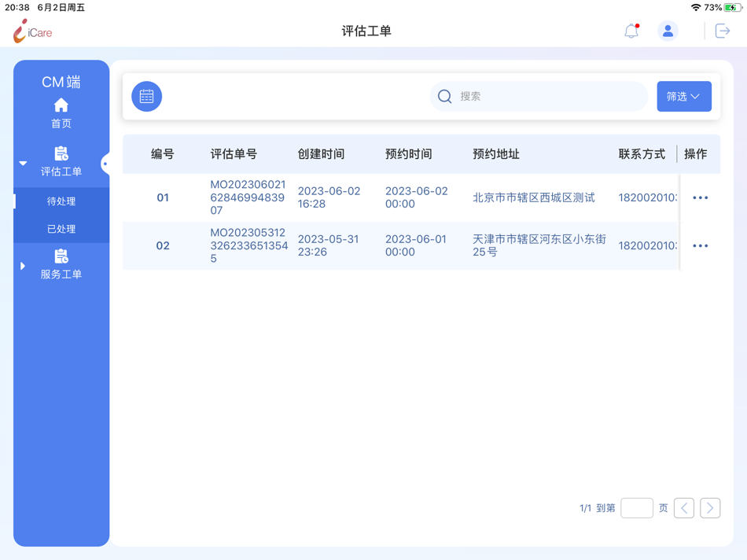The width and height of the screenshot is (747, 560).
Task: Open the notification bell
Action: pos(631,31)
